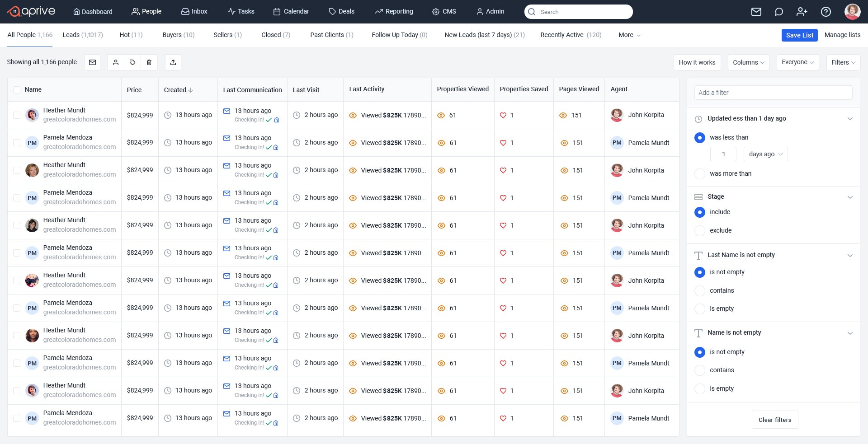
Task: Switch to the Hot (11) list tab
Action: 131,35
